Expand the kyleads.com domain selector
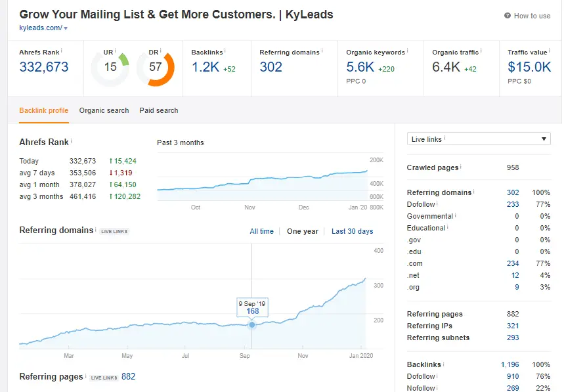This screenshot has height=392, width=564. tap(51, 28)
